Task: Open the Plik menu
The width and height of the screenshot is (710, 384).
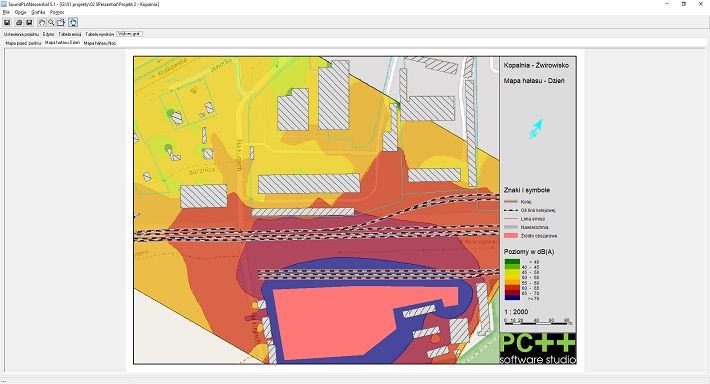Action: [x=6, y=12]
